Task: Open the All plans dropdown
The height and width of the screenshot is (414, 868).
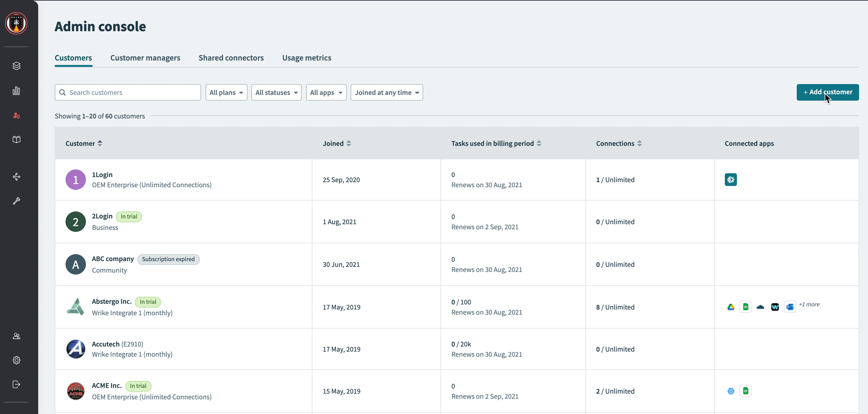Action: (226, 92)
